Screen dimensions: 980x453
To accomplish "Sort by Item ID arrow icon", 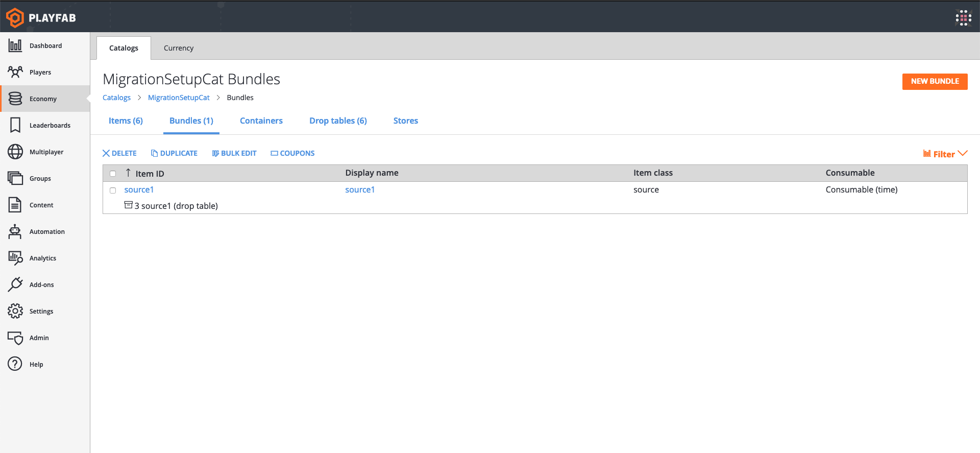I will 128,173.
